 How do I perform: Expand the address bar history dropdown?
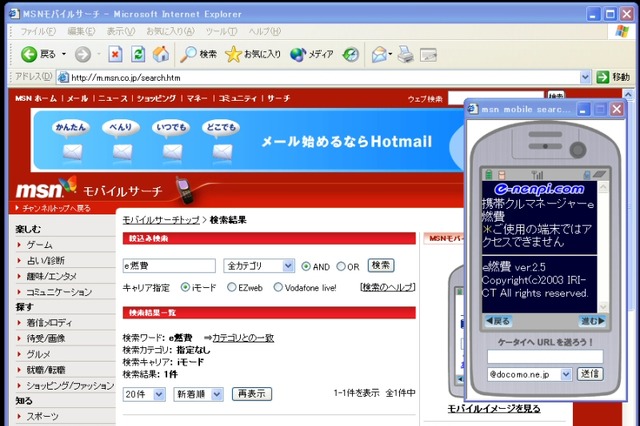point(585,77)
